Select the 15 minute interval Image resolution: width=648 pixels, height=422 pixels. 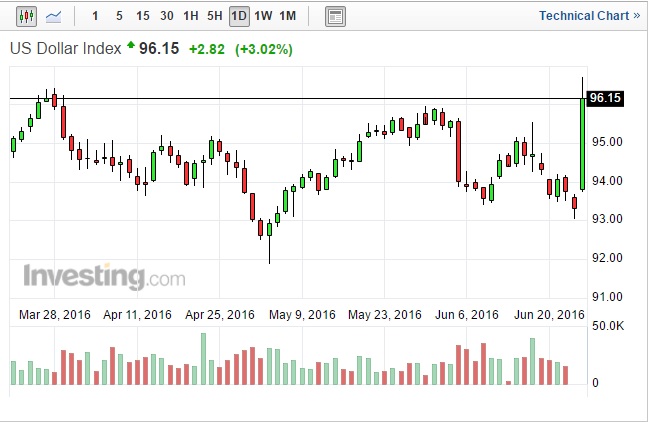[x=143, y=16]
